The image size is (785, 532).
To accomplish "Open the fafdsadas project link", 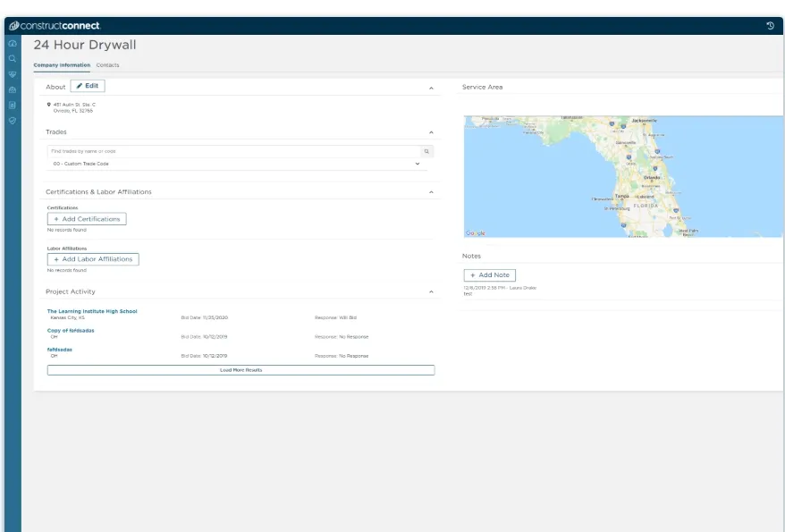I will pyautogui.click(x=60, y=350).
